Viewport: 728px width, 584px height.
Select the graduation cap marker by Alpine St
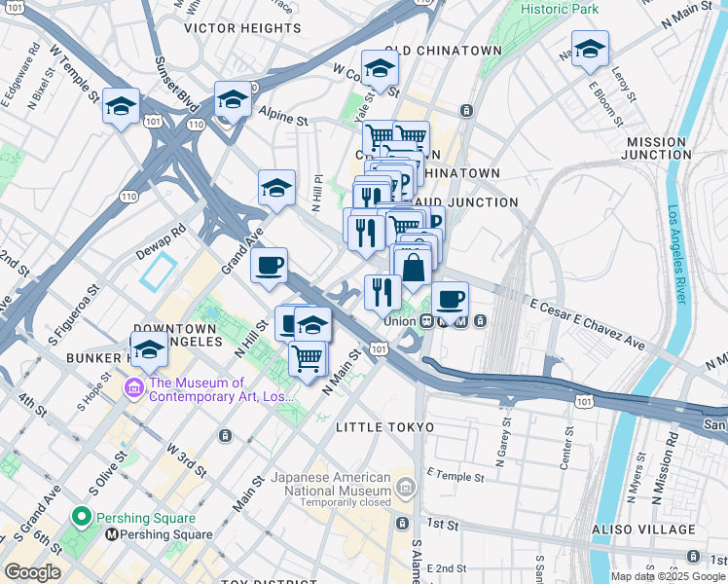(233, 100)
